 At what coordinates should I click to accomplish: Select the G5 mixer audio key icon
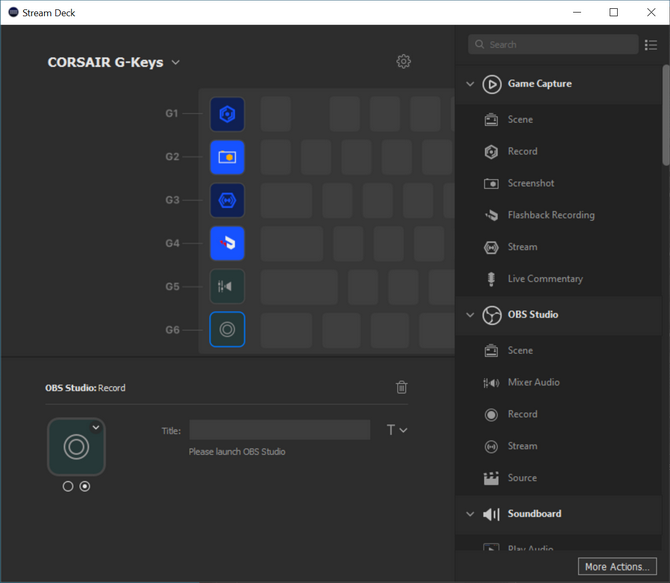pyautogui.click(x=227, y=286)
